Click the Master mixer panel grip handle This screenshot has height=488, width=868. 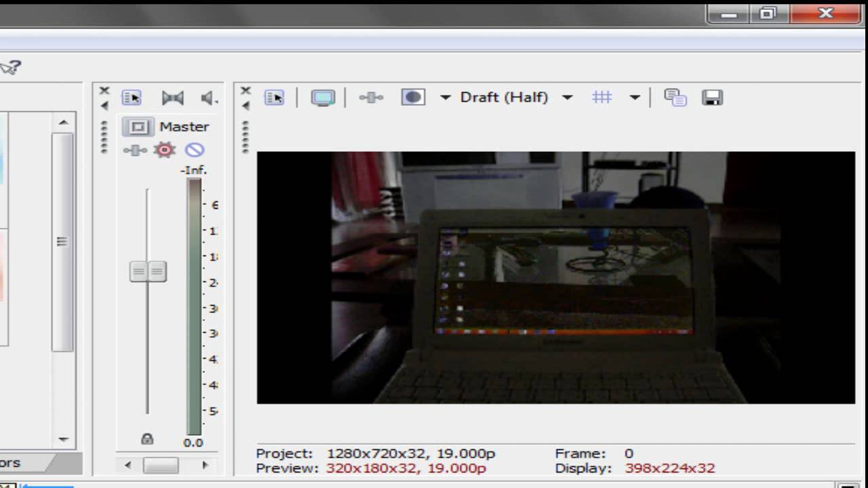pyautogui.click(x=104, y=138)
